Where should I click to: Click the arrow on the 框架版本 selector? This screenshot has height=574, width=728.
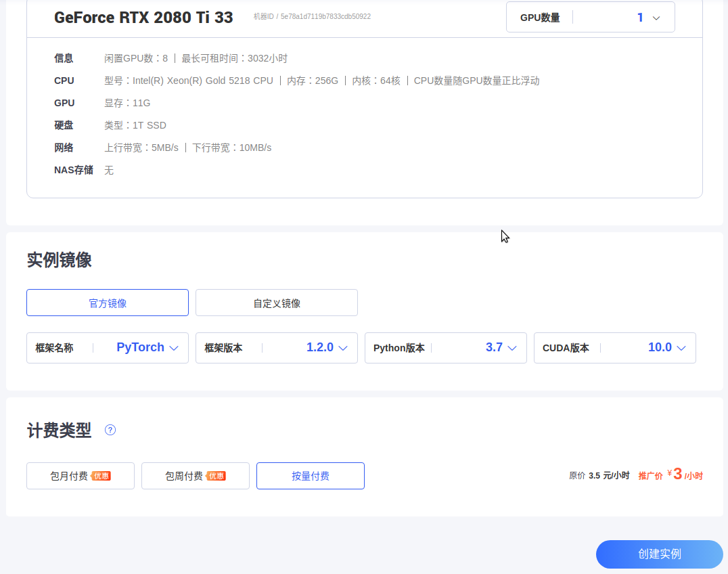(x=342, y=347)
